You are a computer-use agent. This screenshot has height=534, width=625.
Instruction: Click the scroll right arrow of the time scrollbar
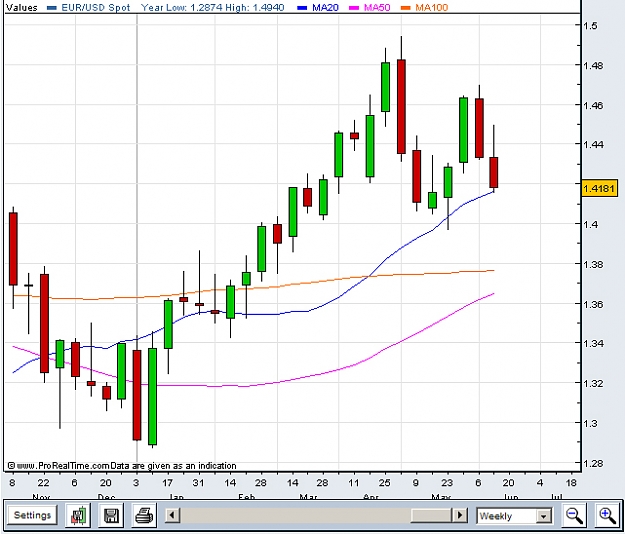[460, 515]
